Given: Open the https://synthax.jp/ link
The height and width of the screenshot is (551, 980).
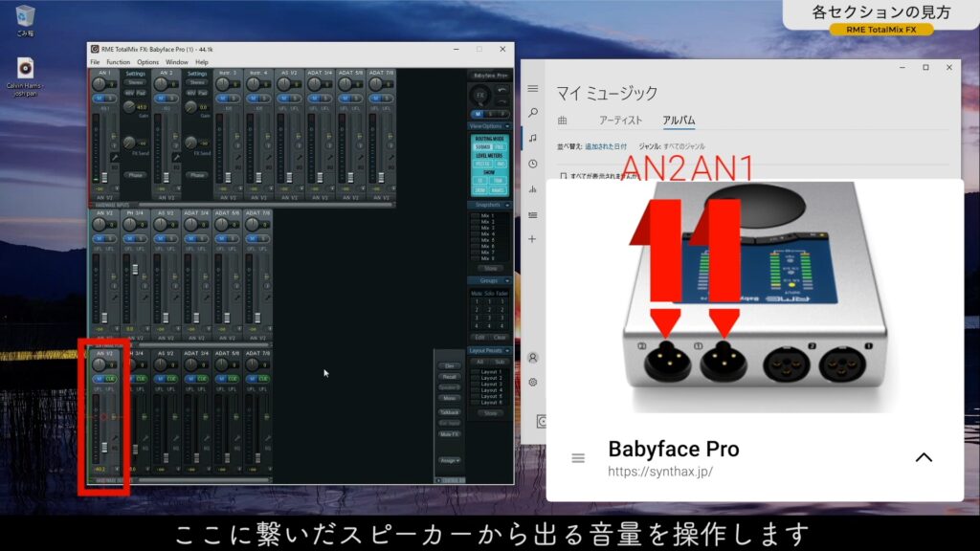Looking at the screenshot, I should (660, 472).
